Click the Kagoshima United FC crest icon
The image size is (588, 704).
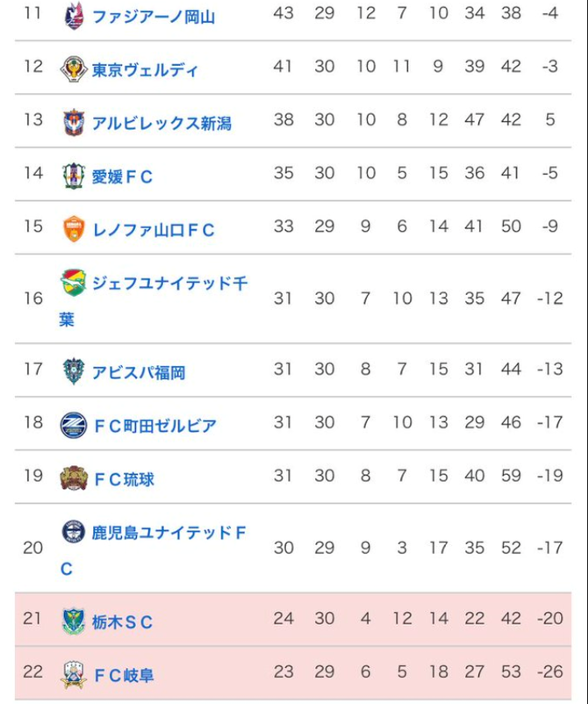pyautogui.click(x=74, y=532)
